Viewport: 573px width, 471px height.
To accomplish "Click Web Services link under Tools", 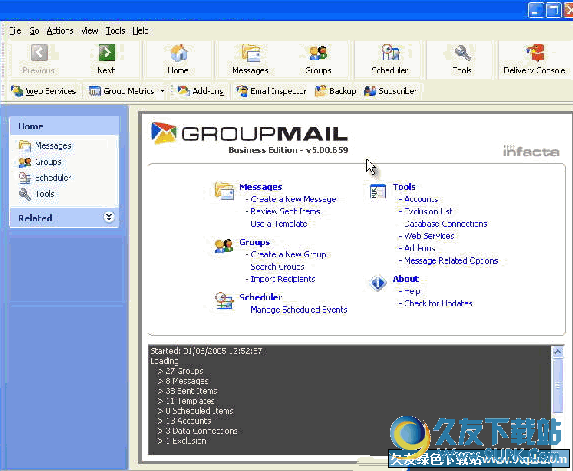I will [x=429, y=236].
